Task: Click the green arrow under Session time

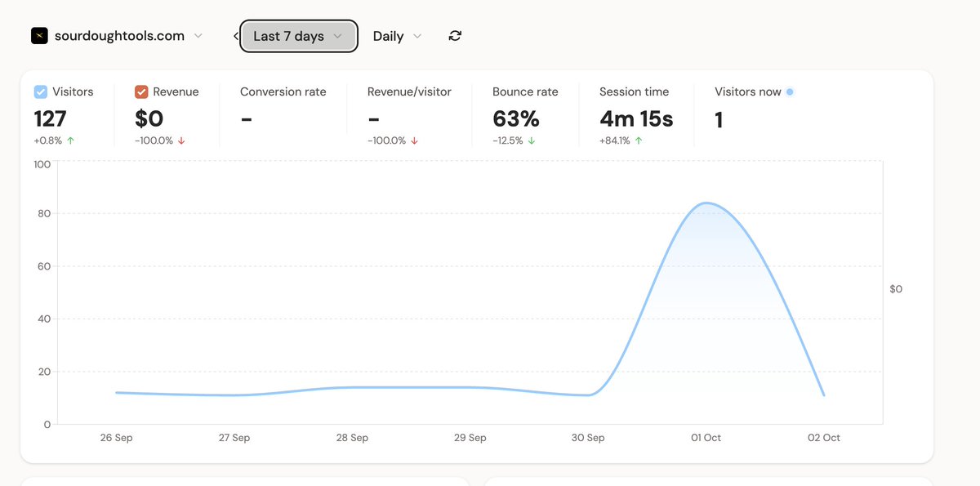Action: click(x=639, y=140)
